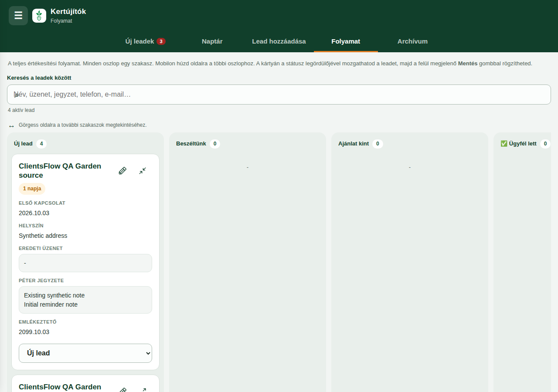Click the Kertújítók plant logo
Image resolution: width=558 pixels, height=392 pixels.
tap(39, 16)
